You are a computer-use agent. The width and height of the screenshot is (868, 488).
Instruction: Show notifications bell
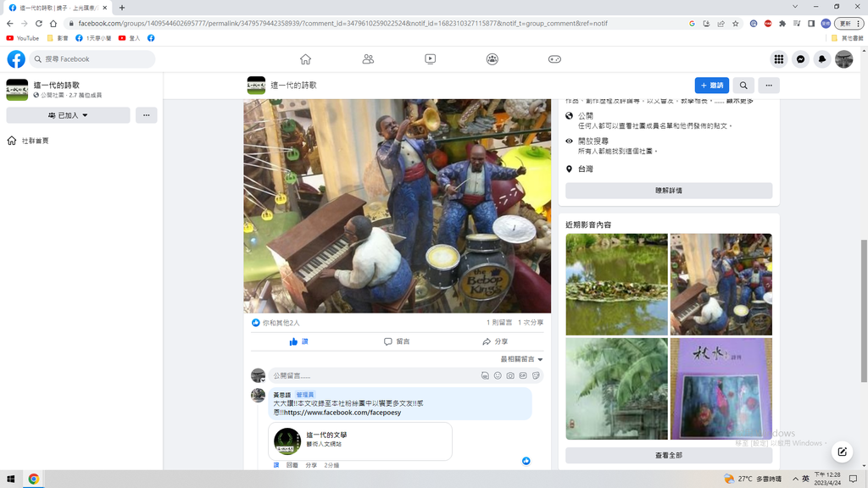pyautogui.click(x=821, y=59)
